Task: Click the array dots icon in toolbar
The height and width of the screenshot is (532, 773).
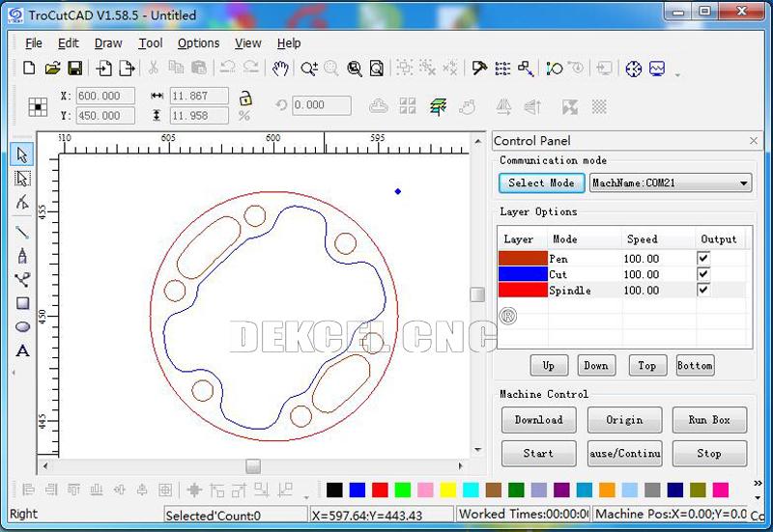Action: pos(502,69)
